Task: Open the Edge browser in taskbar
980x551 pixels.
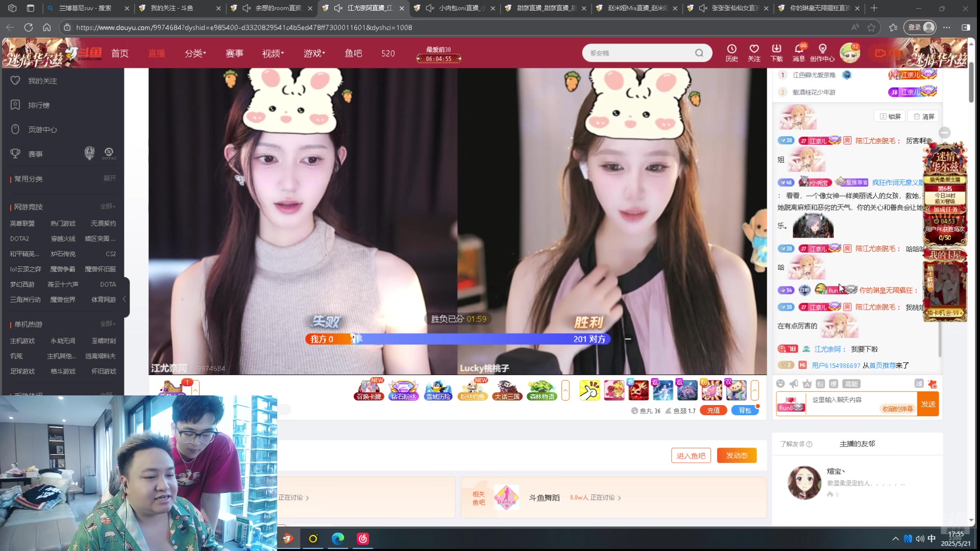Action: (338, 539)
